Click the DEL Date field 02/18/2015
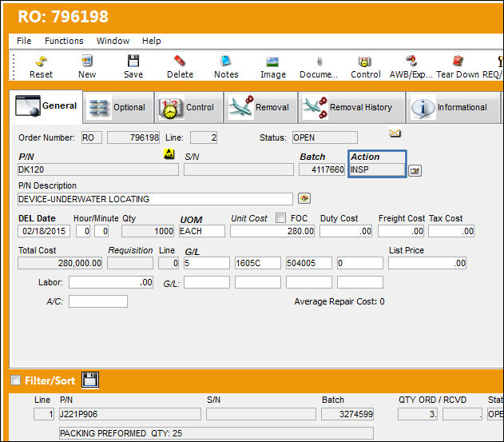This screenshot has width=504, height=442. (x=44, y=231)
